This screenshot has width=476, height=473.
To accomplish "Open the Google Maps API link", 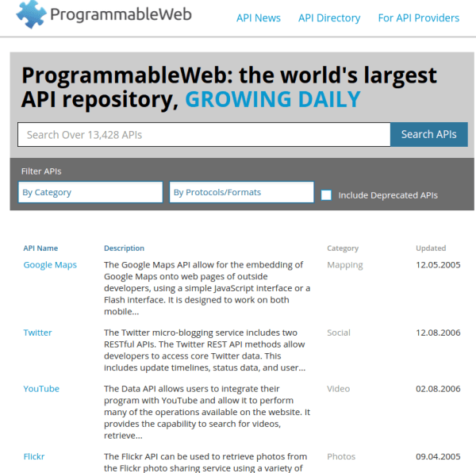I will (x=50, y=265).
